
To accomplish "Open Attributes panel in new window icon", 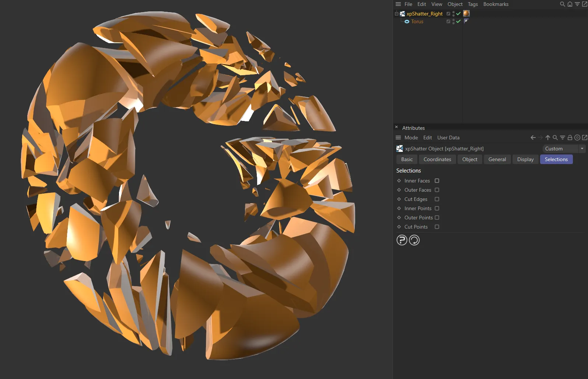I will (584, 138).
